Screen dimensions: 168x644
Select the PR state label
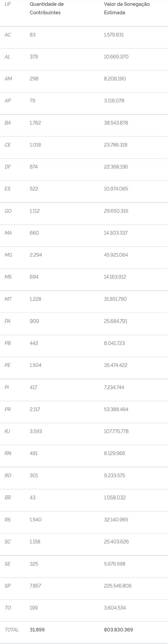click(8, 409)
